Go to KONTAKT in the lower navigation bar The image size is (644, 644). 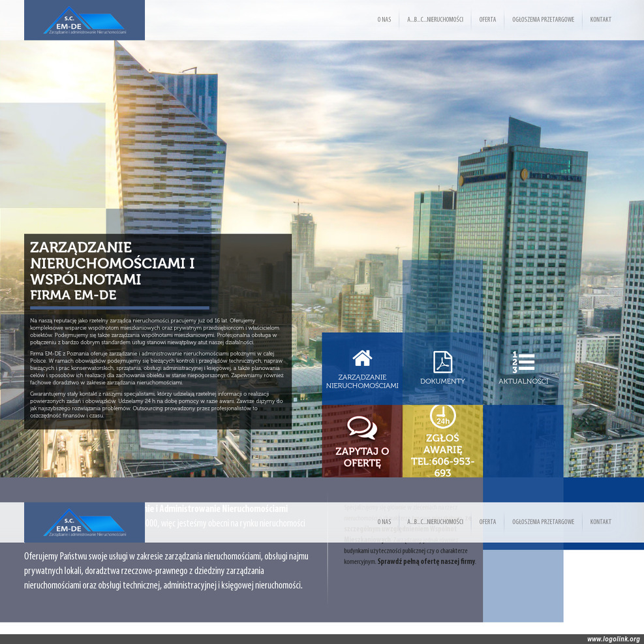point(600,521)
